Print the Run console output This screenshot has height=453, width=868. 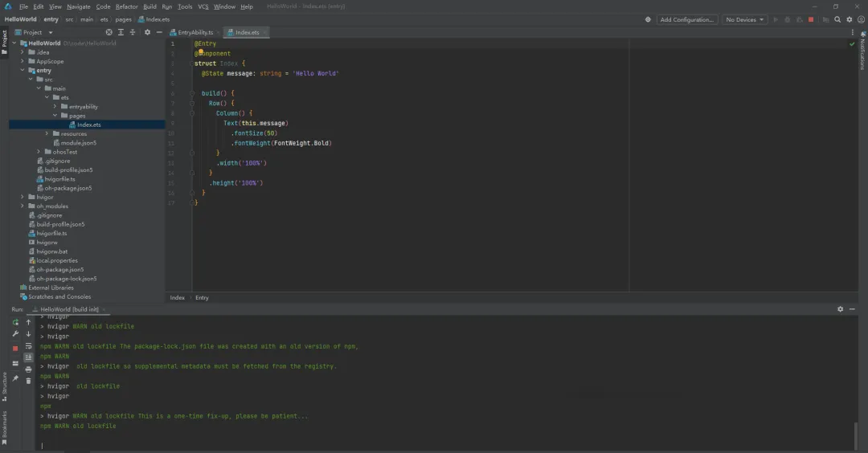[x=29, y=369]
